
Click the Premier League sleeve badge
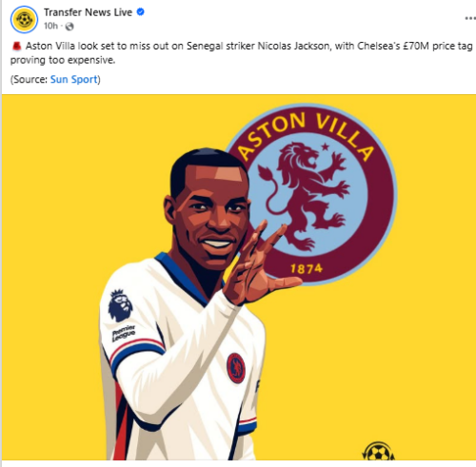point(121,315)
